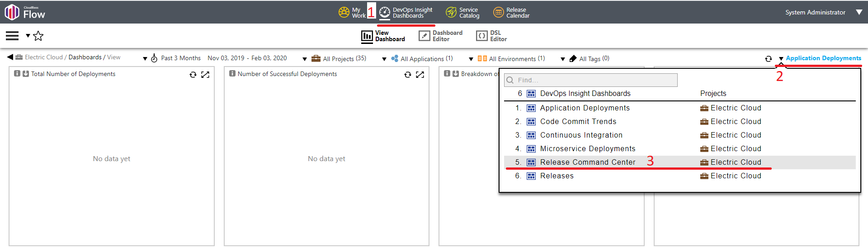Image resolution: width=868 pixels, height=248 pixels.
Task: Refresh Number of Successful Deployments widget
Action: click(408, 75)
